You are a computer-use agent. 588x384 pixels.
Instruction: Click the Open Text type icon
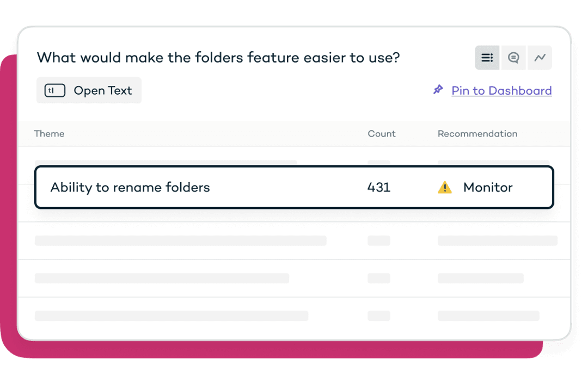click(55, 90)
